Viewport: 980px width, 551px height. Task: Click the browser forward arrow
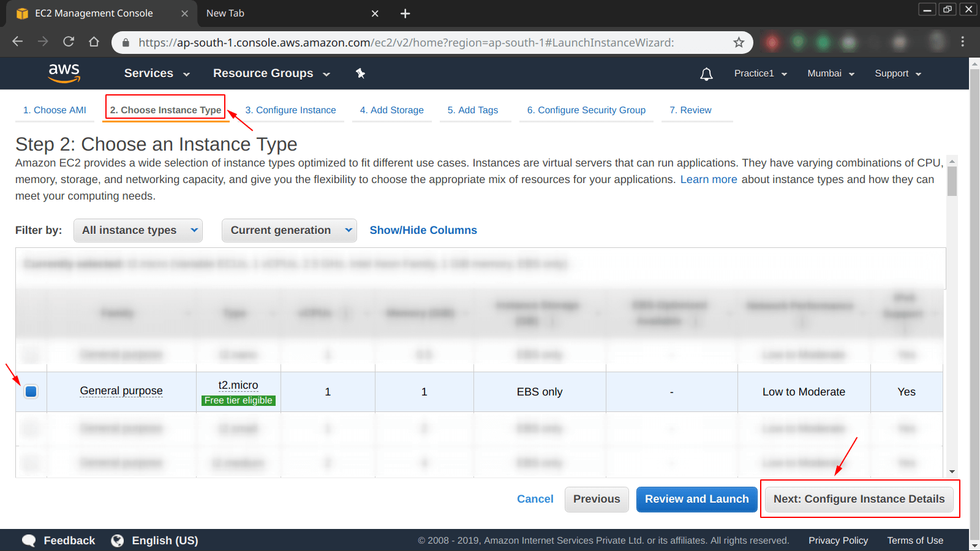click(43, 42)
